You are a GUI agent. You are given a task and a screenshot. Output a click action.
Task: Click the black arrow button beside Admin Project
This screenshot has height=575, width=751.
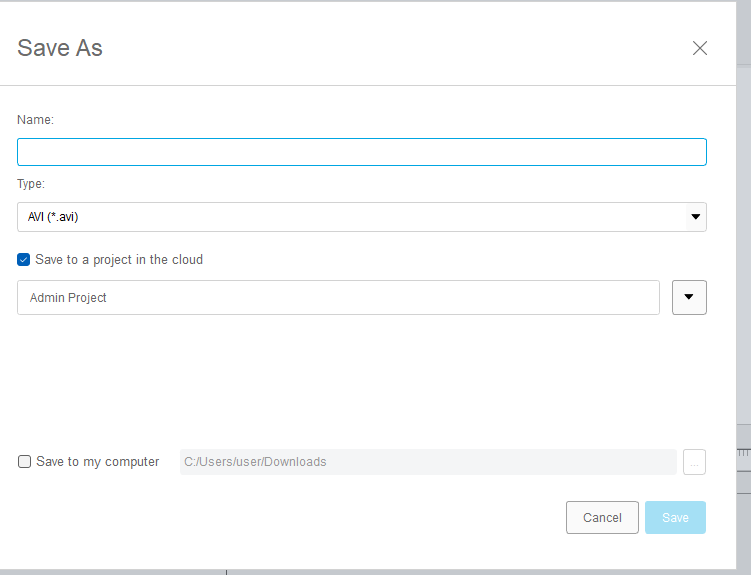(689, 297)
